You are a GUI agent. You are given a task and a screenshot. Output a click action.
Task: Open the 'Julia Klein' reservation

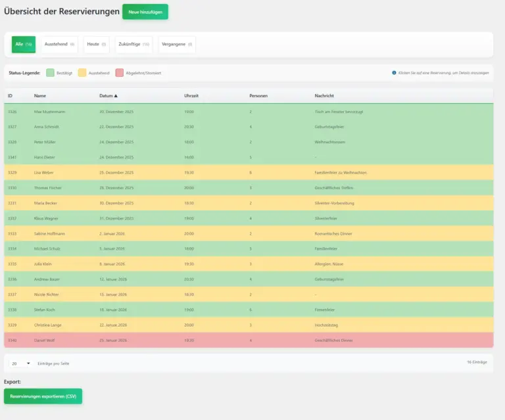point(249,264)
